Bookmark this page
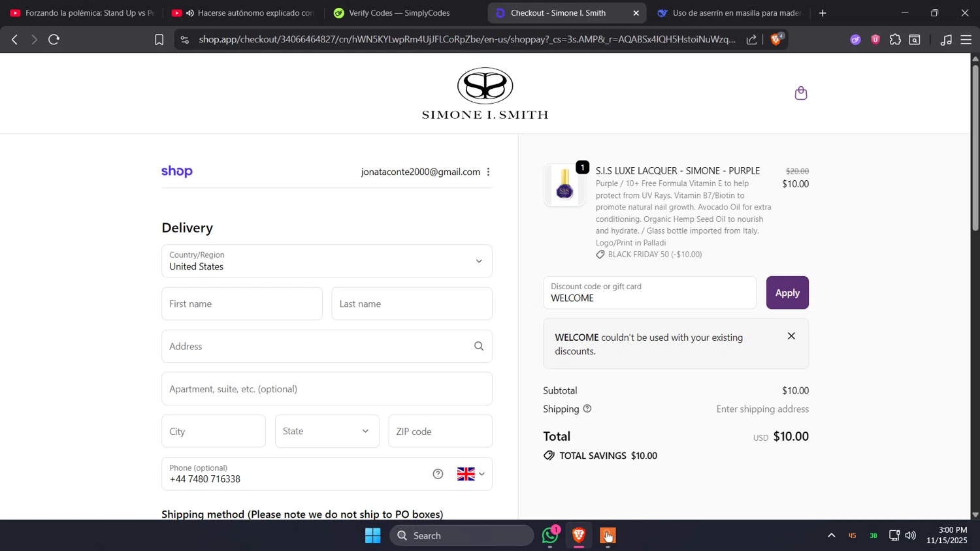 [x=159, y=40]
